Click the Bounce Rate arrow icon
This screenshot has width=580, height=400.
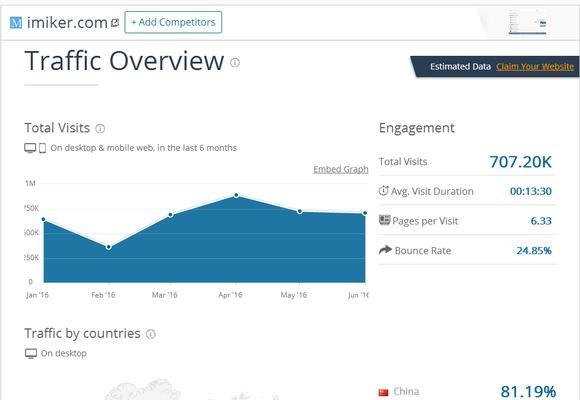(385, 250)
